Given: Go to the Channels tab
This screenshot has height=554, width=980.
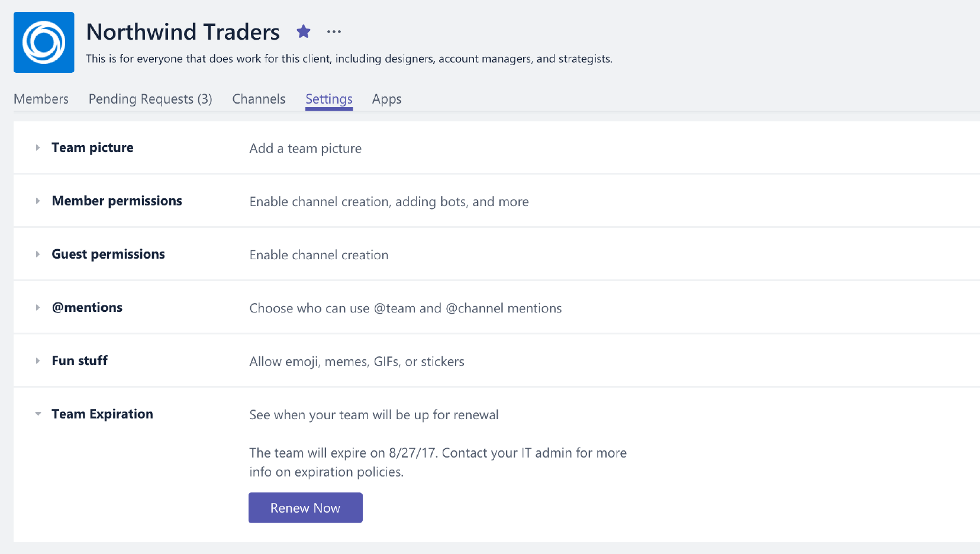Looking at the screenshot, I should coord(259,99).
